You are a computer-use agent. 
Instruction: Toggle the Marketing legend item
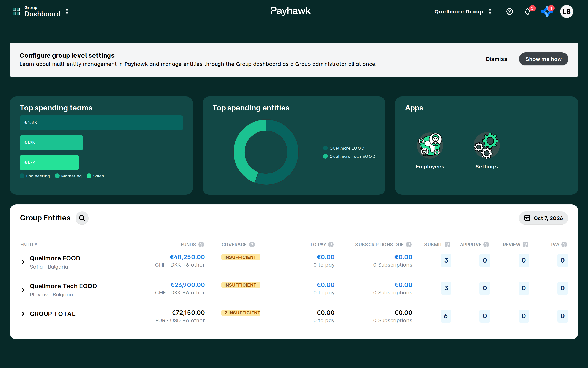(68, 176)
